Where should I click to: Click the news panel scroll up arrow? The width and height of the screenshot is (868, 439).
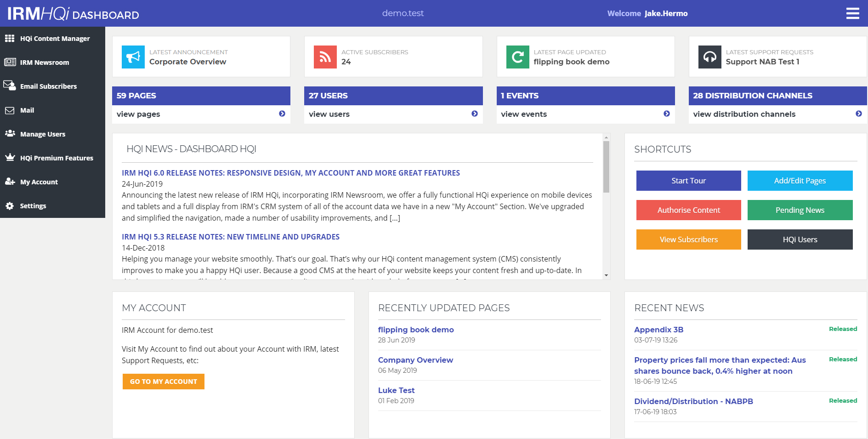pyautogui.click(x=606, y=137)
